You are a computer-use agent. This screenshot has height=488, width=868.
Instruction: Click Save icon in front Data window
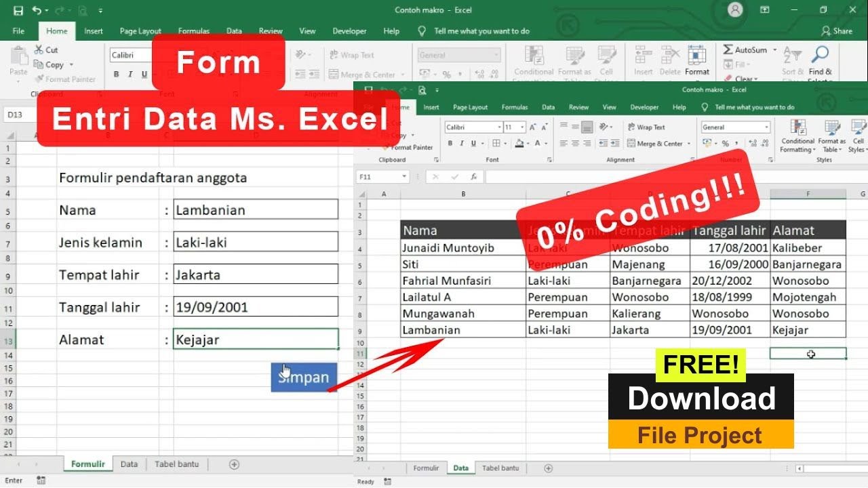(x=369, y=89)
